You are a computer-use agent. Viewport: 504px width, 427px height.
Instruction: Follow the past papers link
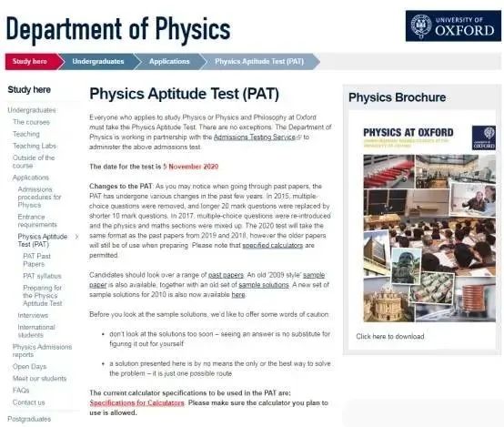pos(226,275)
